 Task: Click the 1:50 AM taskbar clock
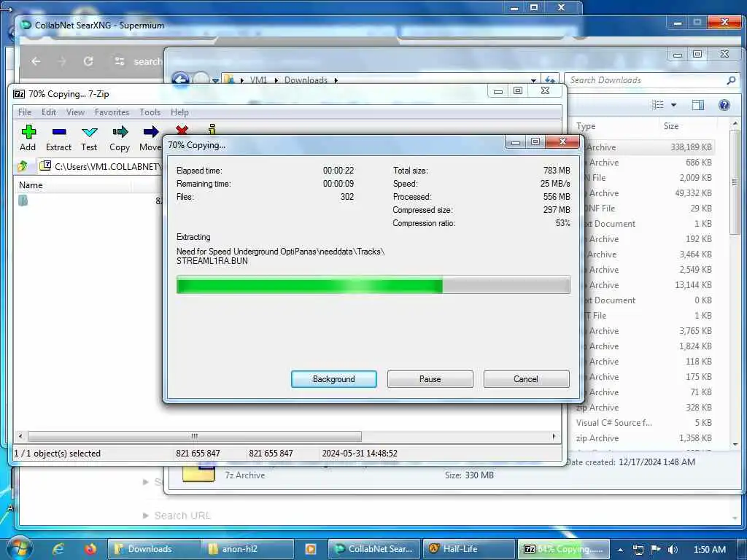[x=710, y=550]
